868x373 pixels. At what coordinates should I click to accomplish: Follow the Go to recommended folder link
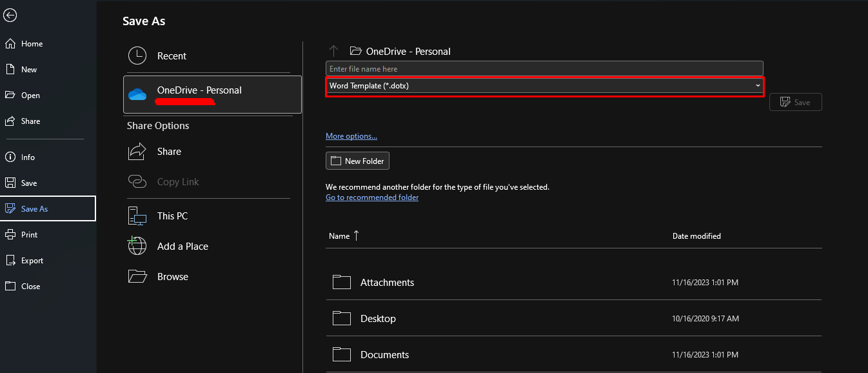tap(372, 197)
